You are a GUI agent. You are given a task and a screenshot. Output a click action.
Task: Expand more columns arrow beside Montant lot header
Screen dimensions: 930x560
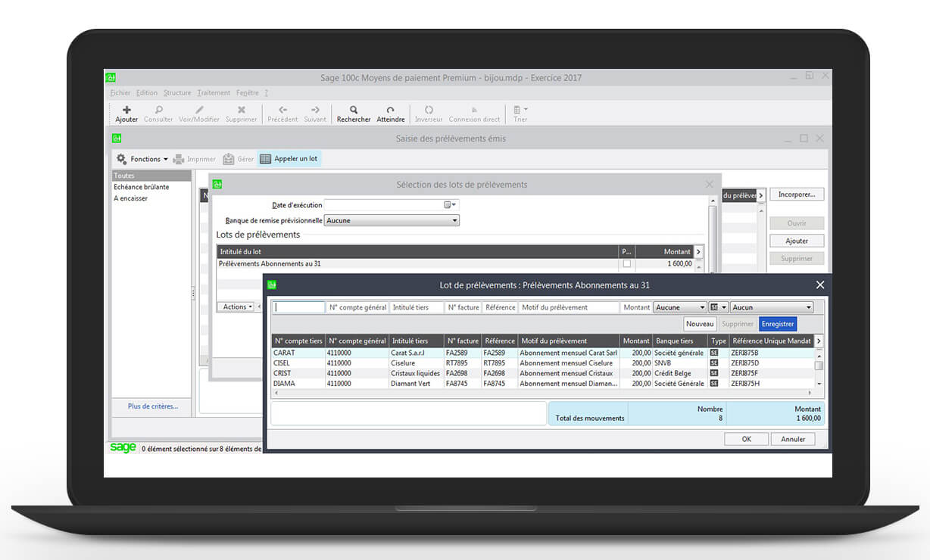click(698, 252)
